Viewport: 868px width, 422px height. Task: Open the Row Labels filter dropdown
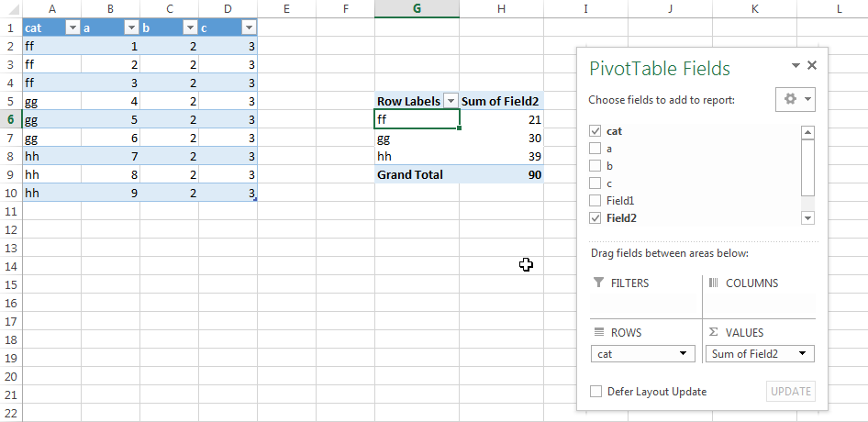tap(451, 101)
